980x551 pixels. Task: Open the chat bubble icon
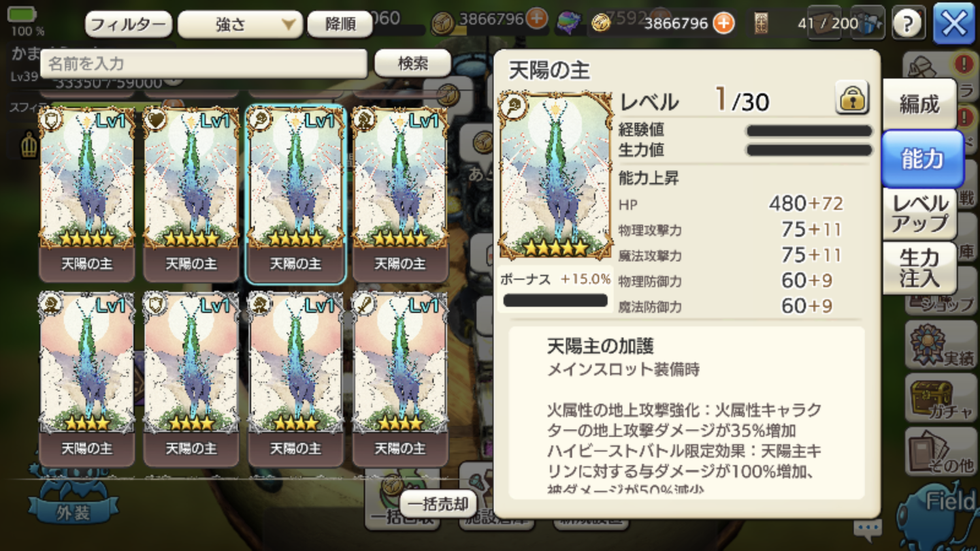(x=868, y=529)
